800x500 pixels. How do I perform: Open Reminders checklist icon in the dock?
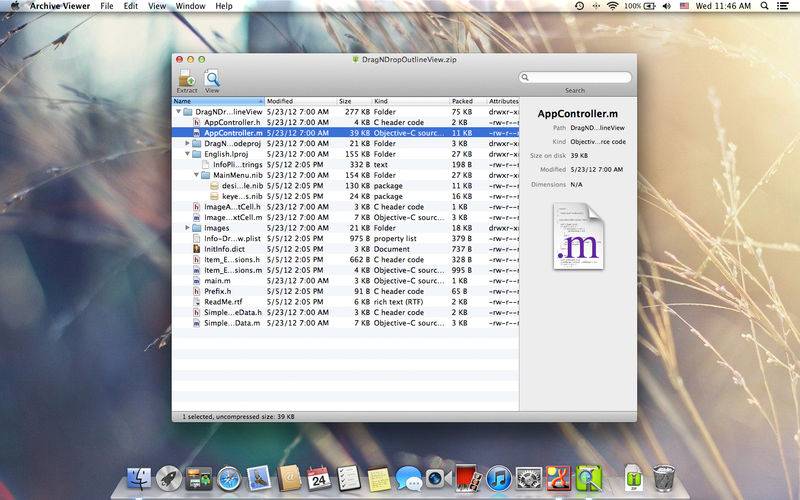pos(349,479)
